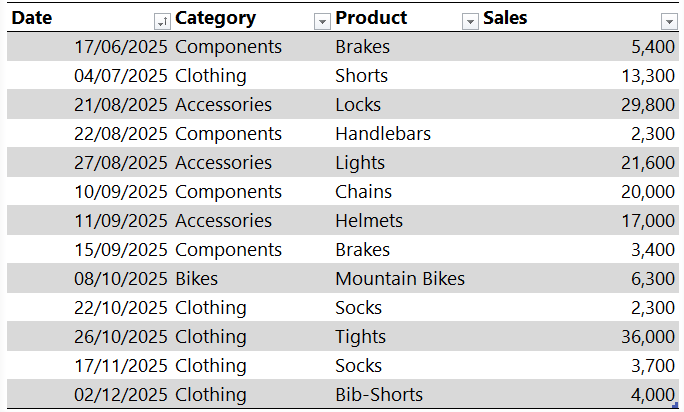Expand the Product column filter arrow
Screen dimensions: 684x412
coord(470,21)
